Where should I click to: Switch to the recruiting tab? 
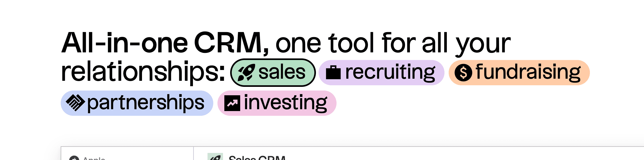(381, 73)
